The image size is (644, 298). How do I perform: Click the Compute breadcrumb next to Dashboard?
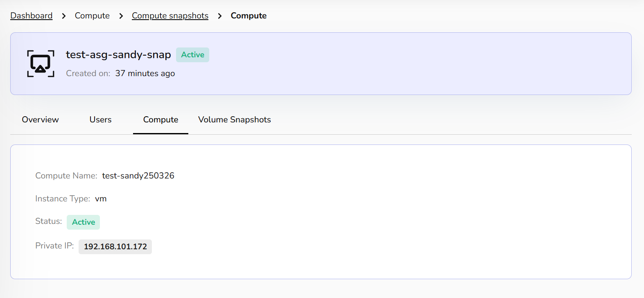pyautogui.click(x=92, y=16)
